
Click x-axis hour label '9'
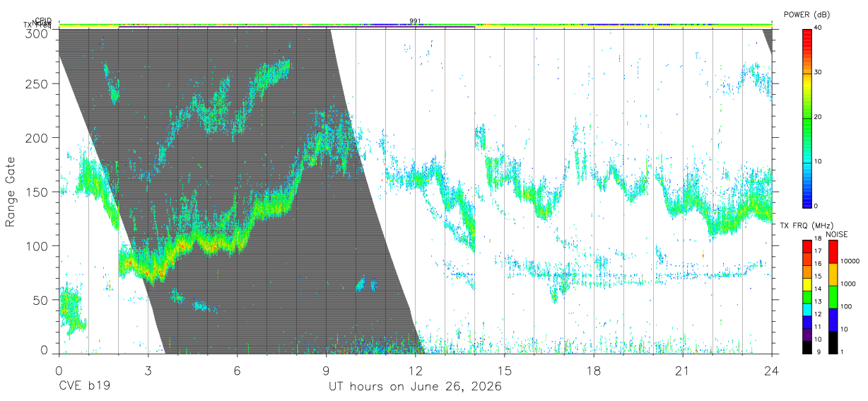(327, 371)
